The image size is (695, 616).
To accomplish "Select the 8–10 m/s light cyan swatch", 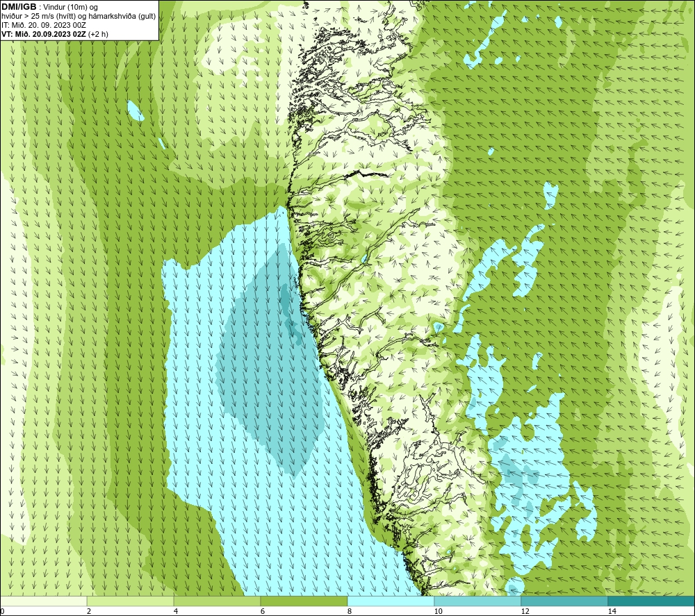I will tap(391, 601).
